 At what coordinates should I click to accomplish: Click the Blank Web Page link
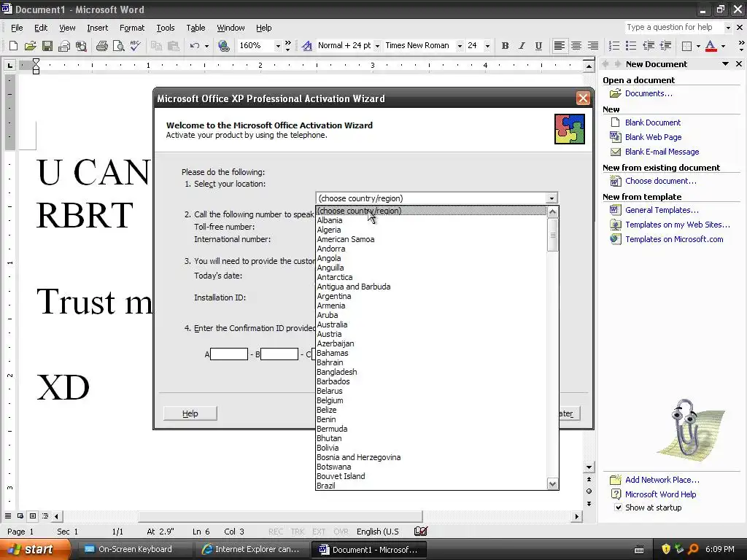tap(653, 137)
